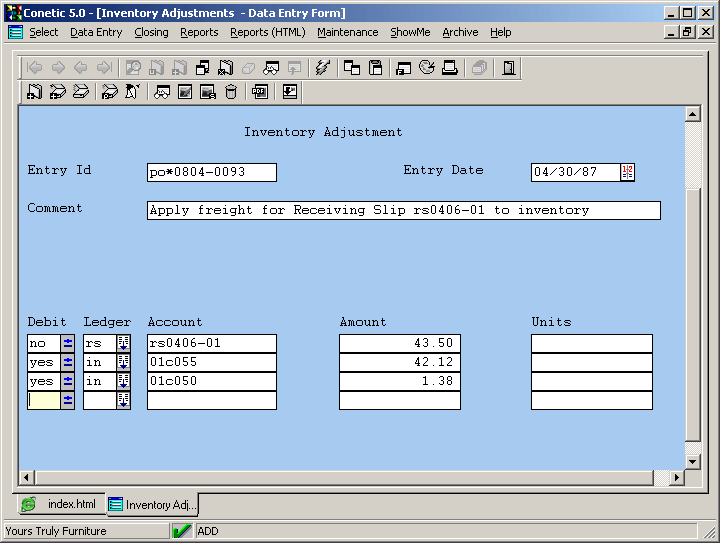Open the Maintenance menu
Viewport: 720px width, 543px height.
pos(347,32)
